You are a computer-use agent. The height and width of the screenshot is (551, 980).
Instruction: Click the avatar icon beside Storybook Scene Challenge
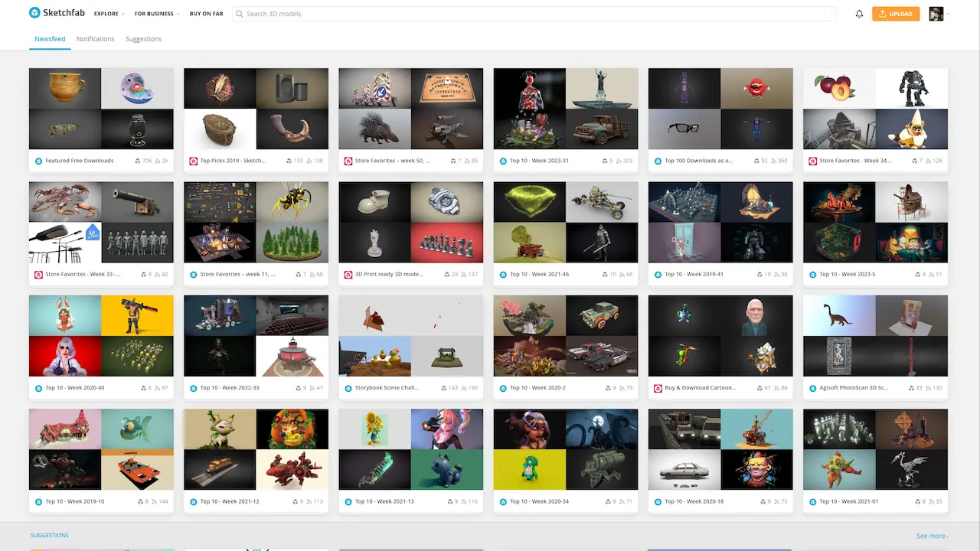(x=348, y=388)
